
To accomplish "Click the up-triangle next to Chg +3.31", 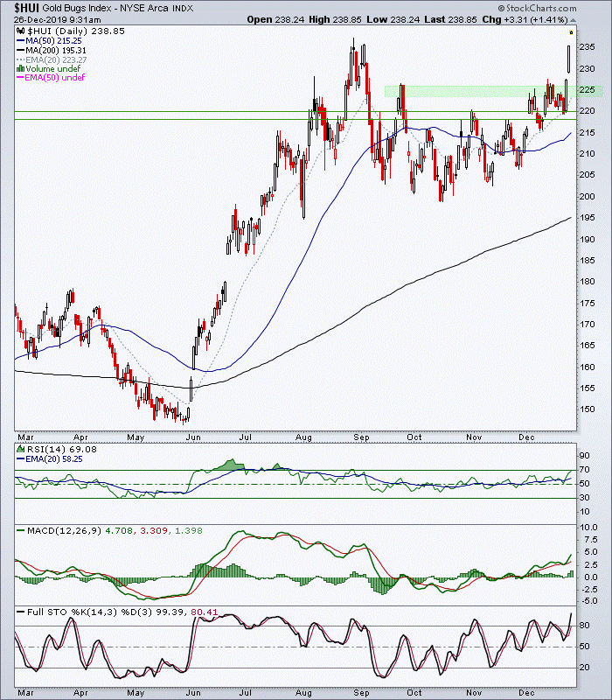I will pos(574,20).
